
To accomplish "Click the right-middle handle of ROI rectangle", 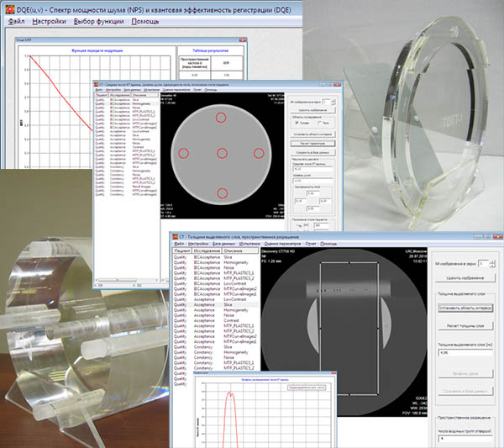I will [x=378, y=329].
